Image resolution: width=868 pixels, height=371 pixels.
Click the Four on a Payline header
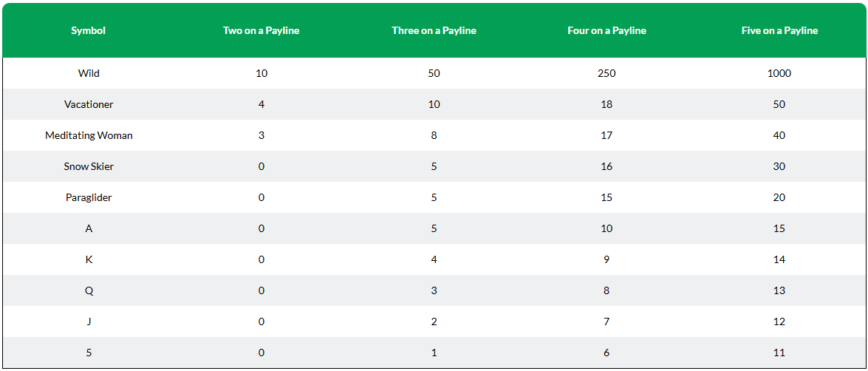(x=606, y=31)
